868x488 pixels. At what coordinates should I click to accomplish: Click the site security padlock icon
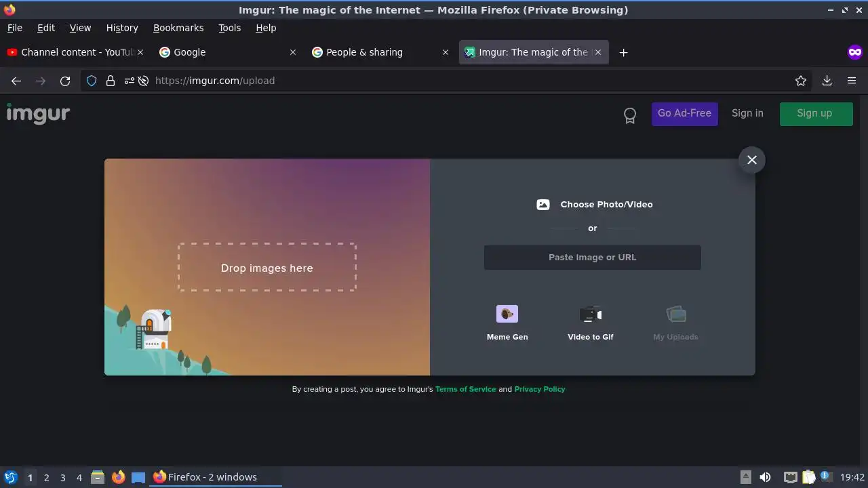tap(111, 81)
